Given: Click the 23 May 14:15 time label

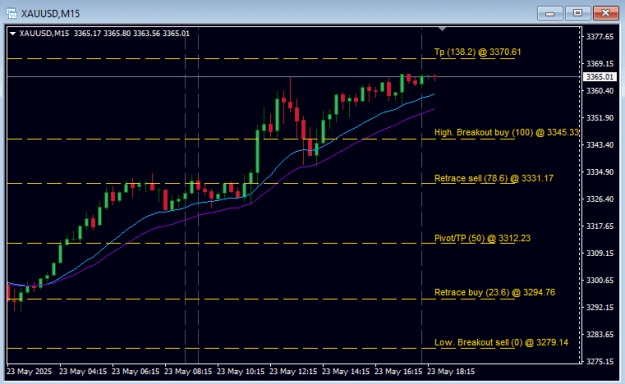Looking at the screenshot, I should tap(346, 371).
